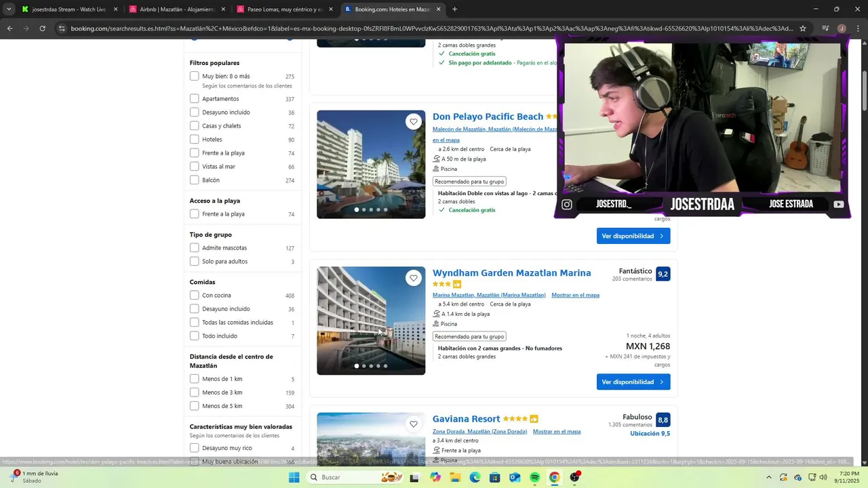Select the Hoteles filter checkbox

pyautogui.click(x=195, y=140)
